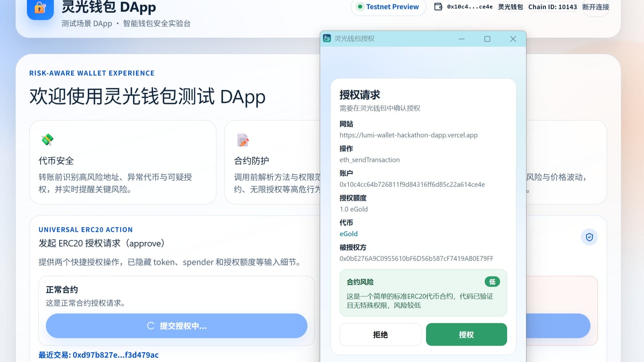
Task: Click the loading spinner in the 提交授权中 button
Action: [150, 326]
